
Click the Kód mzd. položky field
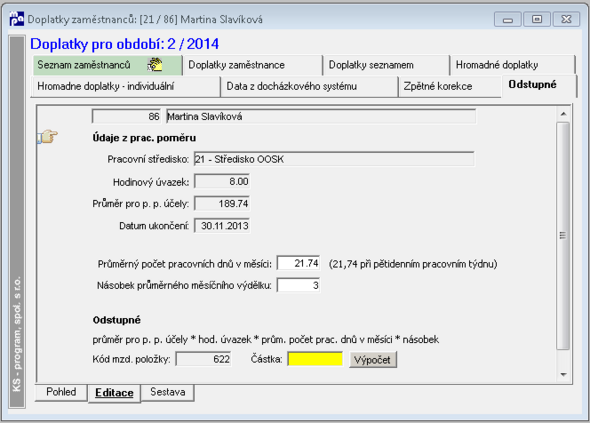(x=204, y=359)
